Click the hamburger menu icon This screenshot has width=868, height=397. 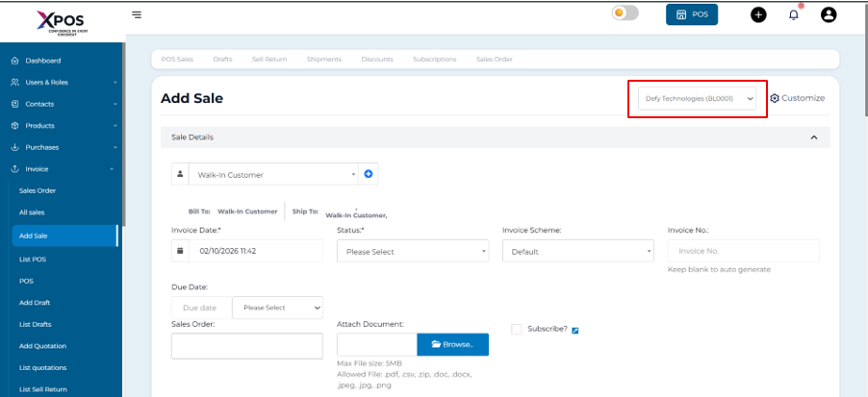pyautogui.click(x=137, y=14)
